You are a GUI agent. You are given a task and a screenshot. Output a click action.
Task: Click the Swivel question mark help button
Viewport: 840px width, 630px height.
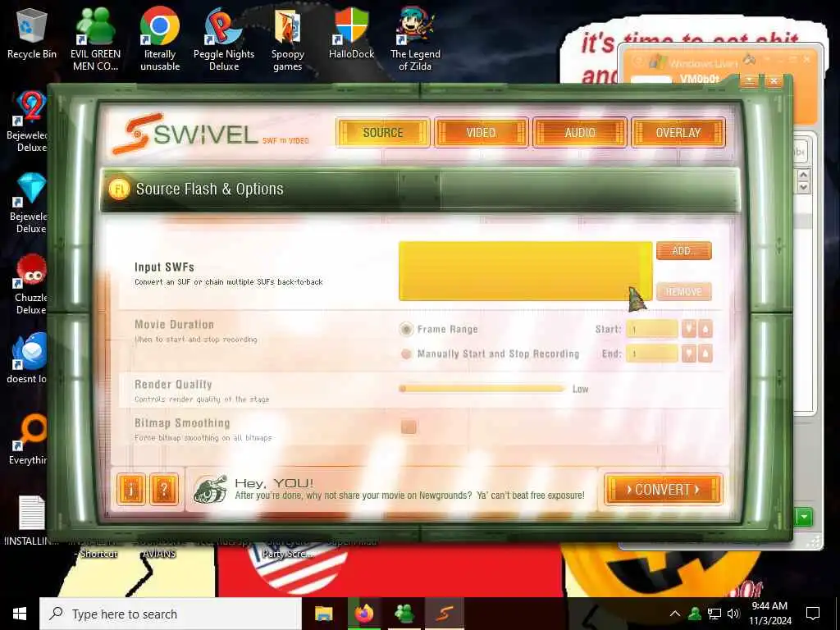click(x=164, y=489)
